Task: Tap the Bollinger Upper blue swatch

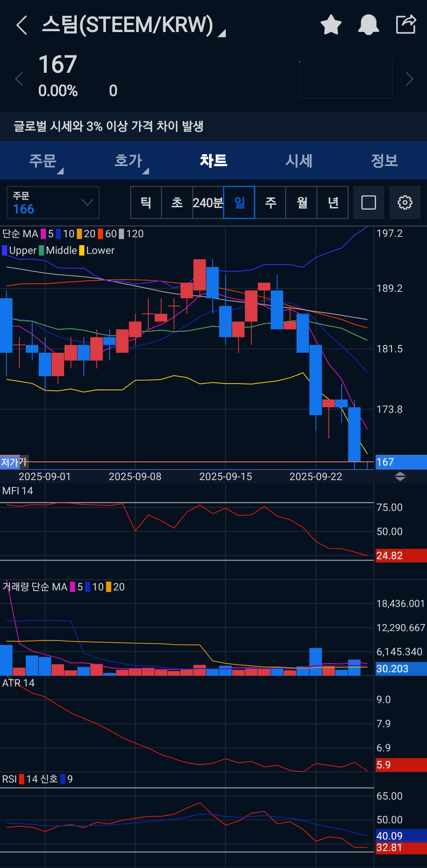Action: 5,250
